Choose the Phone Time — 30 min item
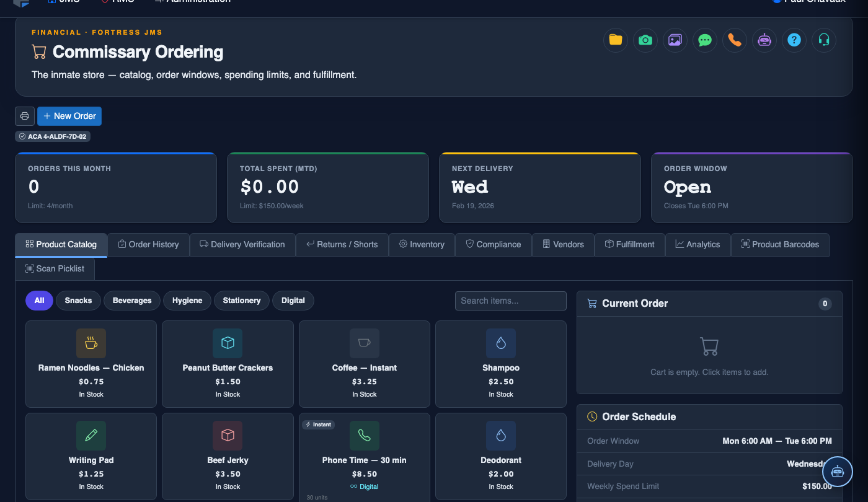The width and height of the screenshot is (868, 502). [x=365, y=457]
